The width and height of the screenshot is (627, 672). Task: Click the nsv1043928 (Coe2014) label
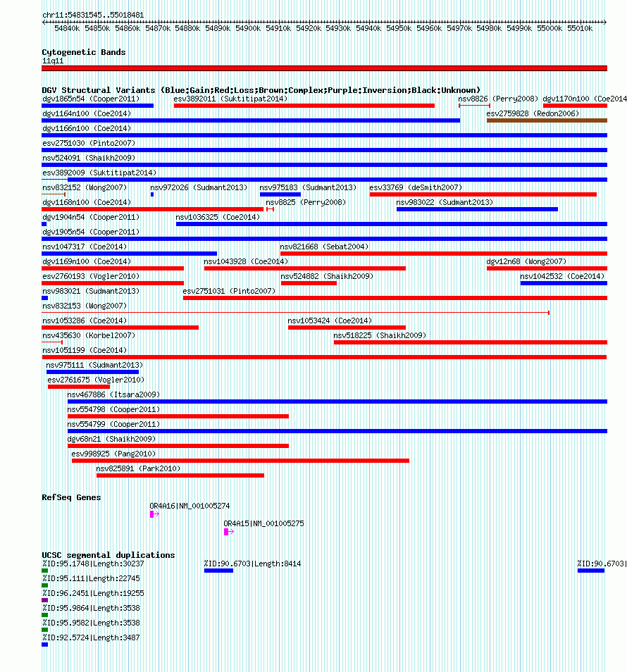click(x=246, y=261)
